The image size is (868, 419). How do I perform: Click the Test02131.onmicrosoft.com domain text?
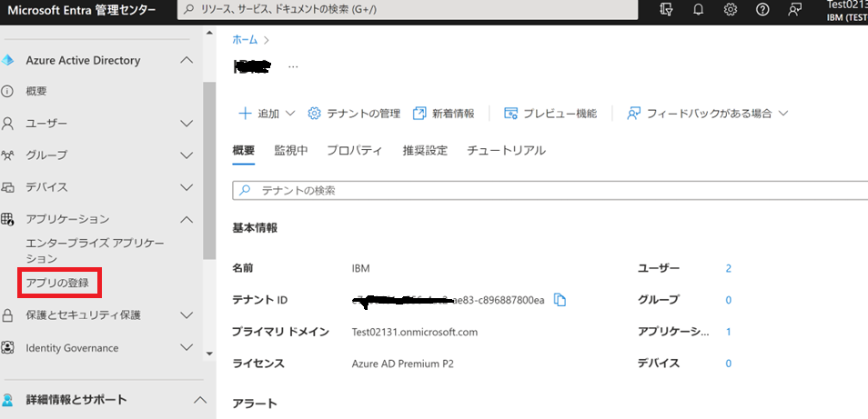[x=415, y=333]
